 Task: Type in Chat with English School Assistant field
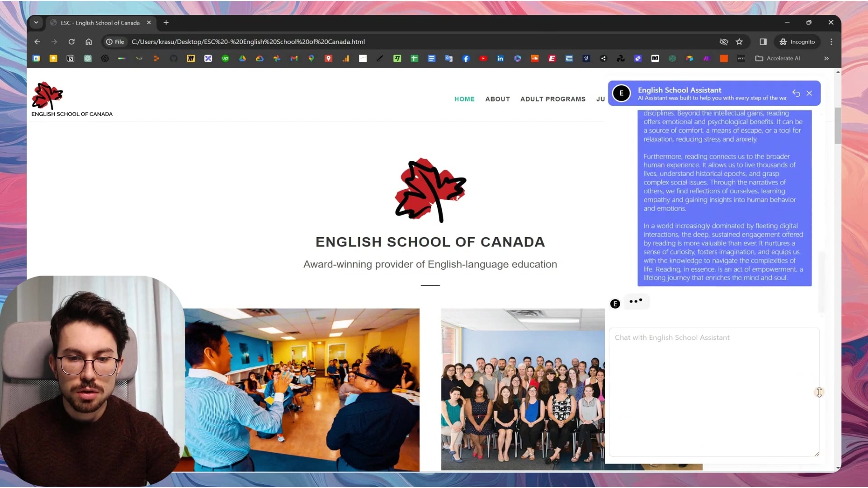(714, 392)
